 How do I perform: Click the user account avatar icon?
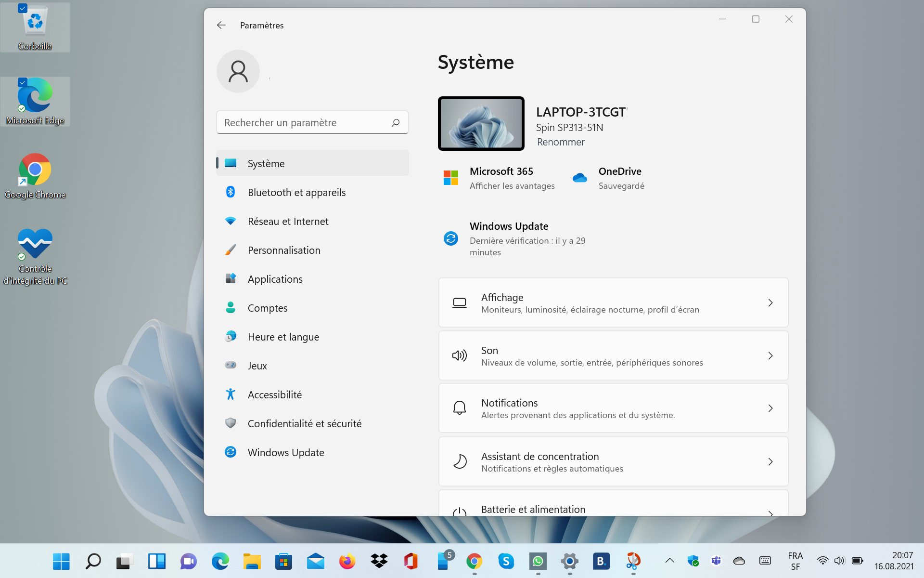pyautogui.click(x=238, y=71)
